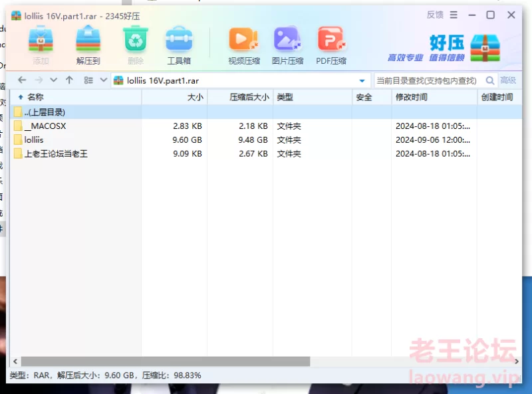Click the horizontal scrollbar thumb
Image resolution: width=532 pixels, height=394 pixels.
166,361
